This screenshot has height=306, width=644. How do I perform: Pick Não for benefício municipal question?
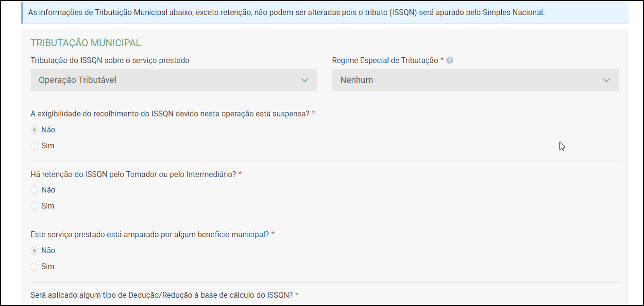click(x=34, y=251)
